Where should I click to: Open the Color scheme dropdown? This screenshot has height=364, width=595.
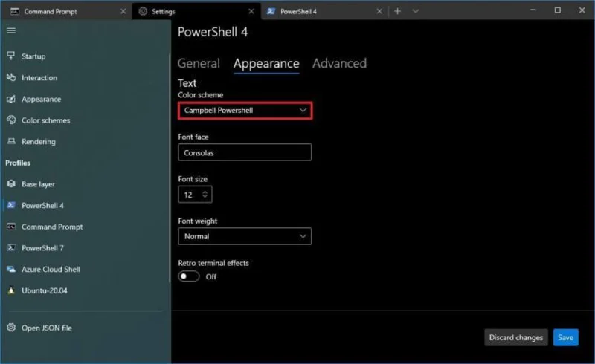tap(245, 111)
